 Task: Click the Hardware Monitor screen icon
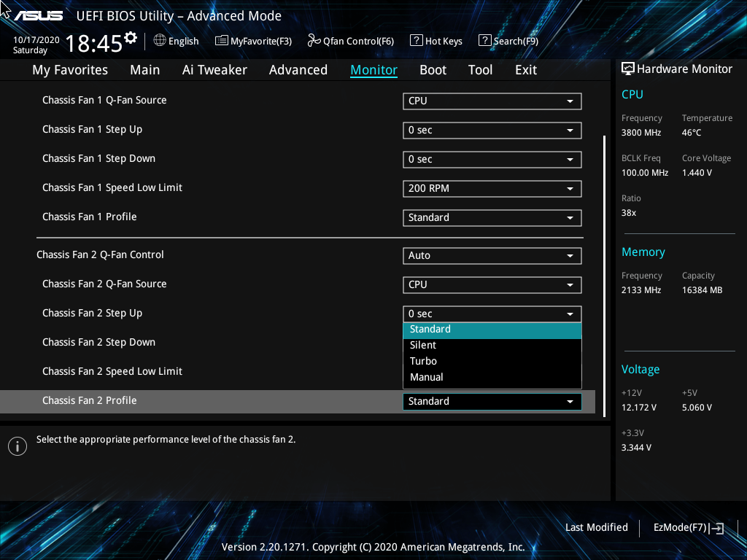click(x=628, y=69)
